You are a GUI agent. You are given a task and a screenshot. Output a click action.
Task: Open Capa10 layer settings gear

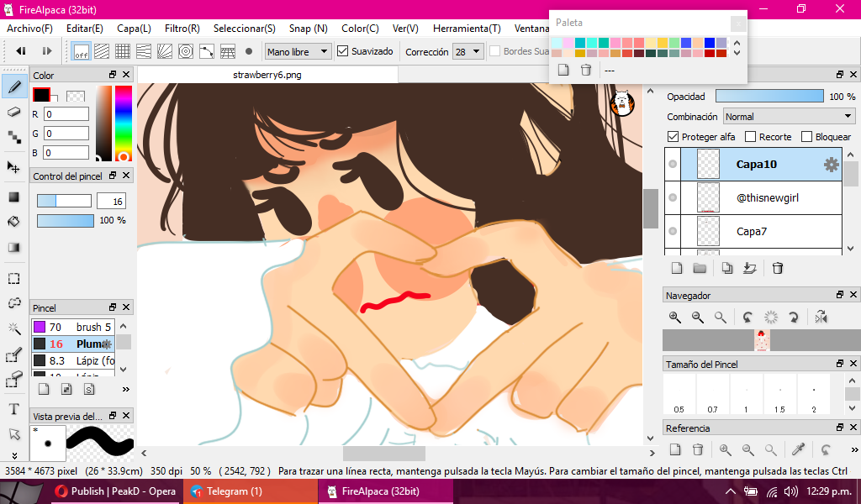pyautogui.click(x=832, y=165)
